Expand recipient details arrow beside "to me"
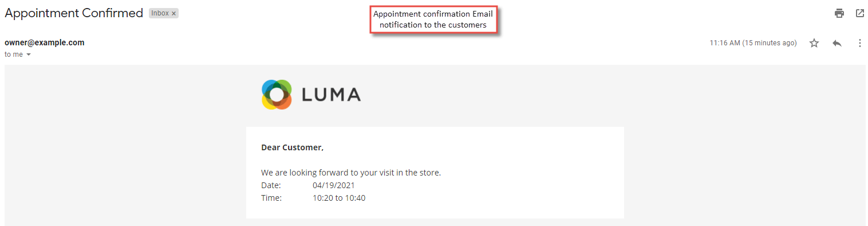 (x=29, y=55)
